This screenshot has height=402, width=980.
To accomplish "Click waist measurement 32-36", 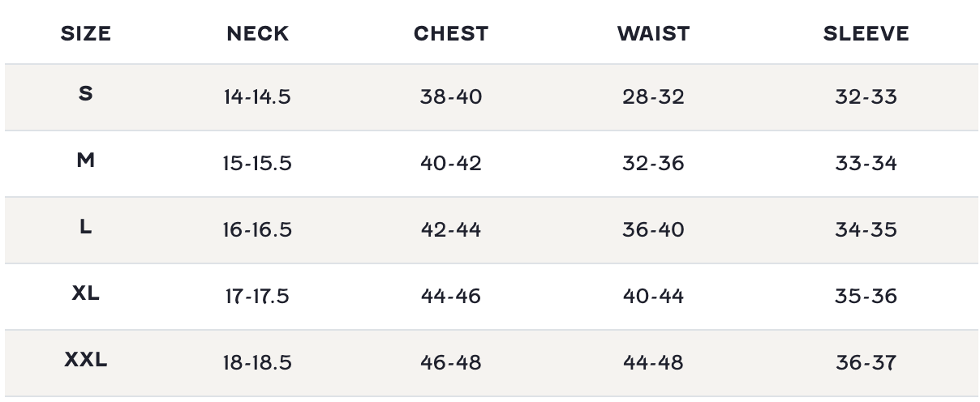I will tap(653, 164).
